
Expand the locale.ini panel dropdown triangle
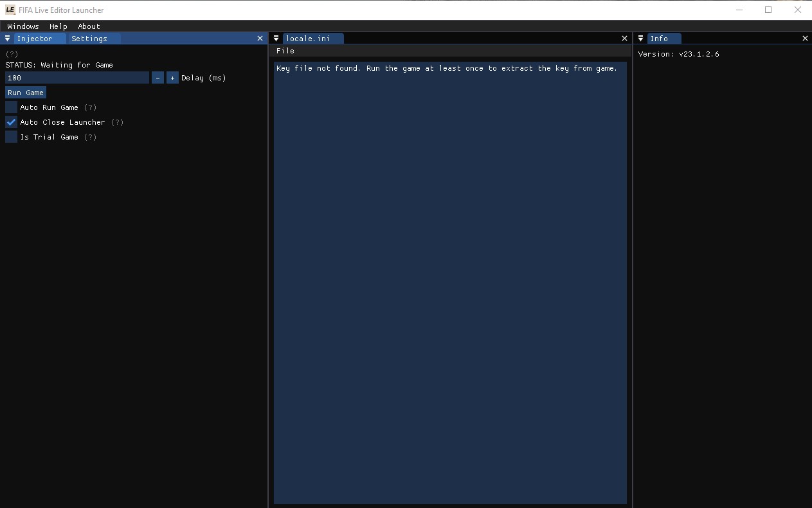tap(276, 39)
